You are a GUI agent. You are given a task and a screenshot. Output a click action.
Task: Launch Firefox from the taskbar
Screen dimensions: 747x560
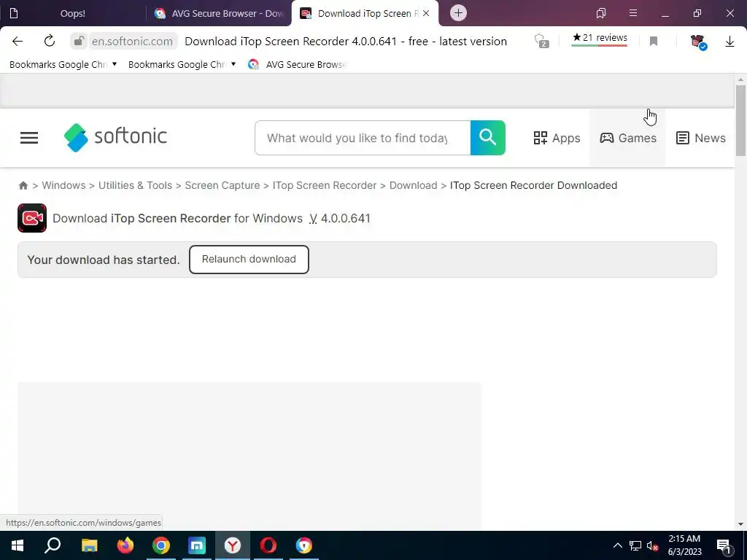click(125, 545)
